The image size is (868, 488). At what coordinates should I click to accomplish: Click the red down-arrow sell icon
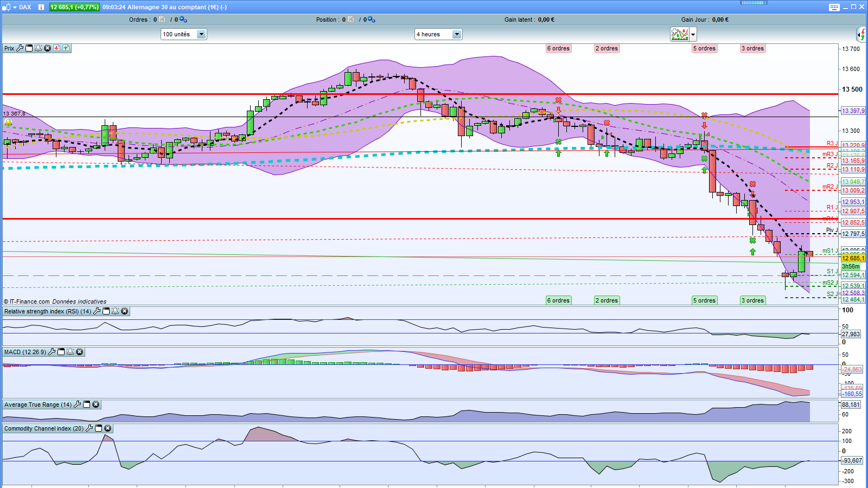56,48
